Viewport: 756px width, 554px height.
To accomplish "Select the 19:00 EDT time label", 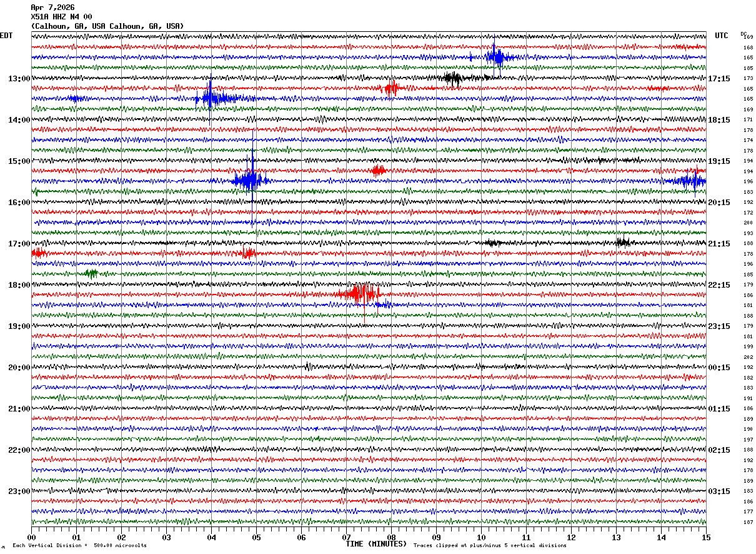I will 19,326.
